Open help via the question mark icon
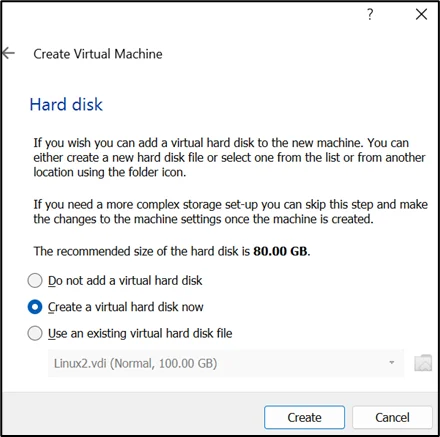440x437 pixels. pos(370,14)
